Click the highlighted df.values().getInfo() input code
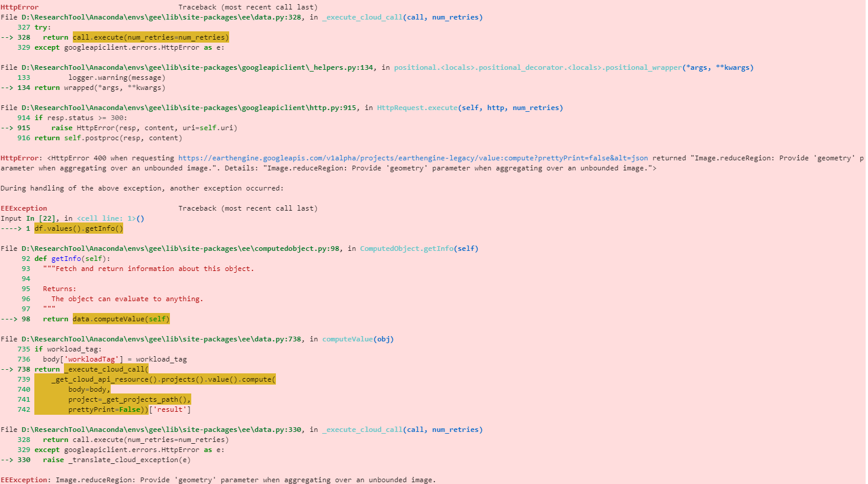This screenshot has height=484, width=868. click(x=78, y=228)
